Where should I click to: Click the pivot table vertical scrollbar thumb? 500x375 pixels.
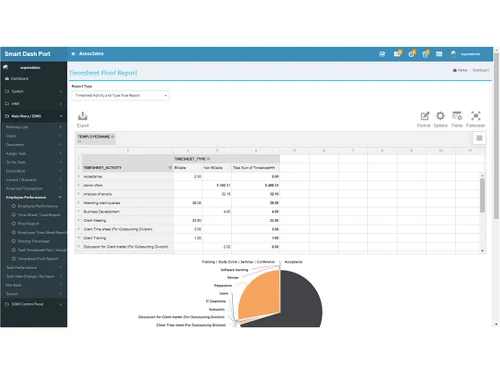click(482, 195)
